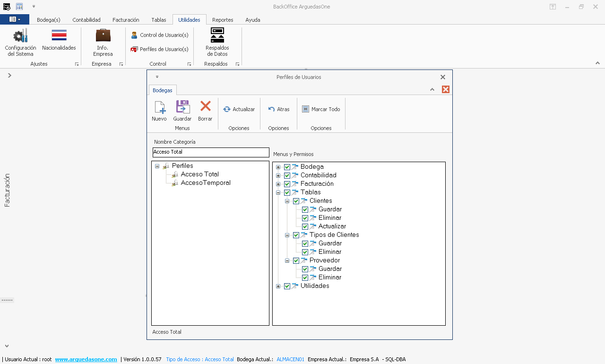Collapse the Clientes tree node
Image resolution: width=605 pixels, height=364 pixels.
tap(287, 201)
